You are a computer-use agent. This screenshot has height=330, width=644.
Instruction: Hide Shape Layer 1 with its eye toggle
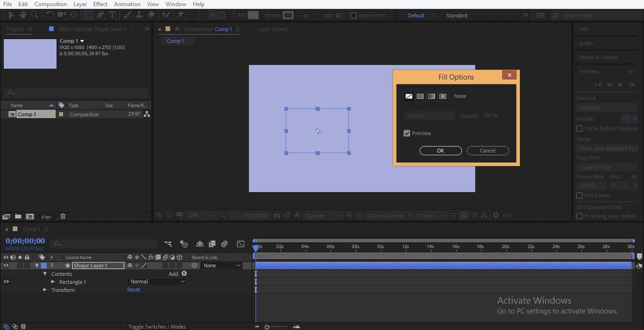pyautogui.click(x=6, y=265)
